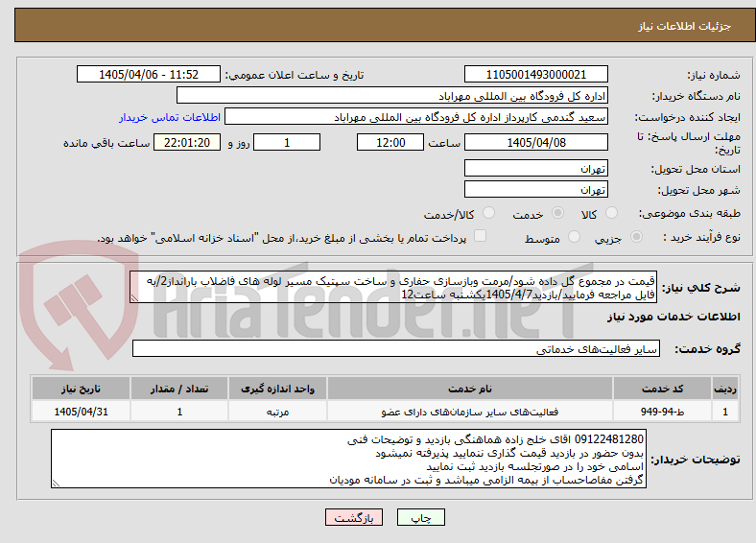Click the remaining days field showing 1
This screenshot has width=756, height=543.
(x=287, y=142)
